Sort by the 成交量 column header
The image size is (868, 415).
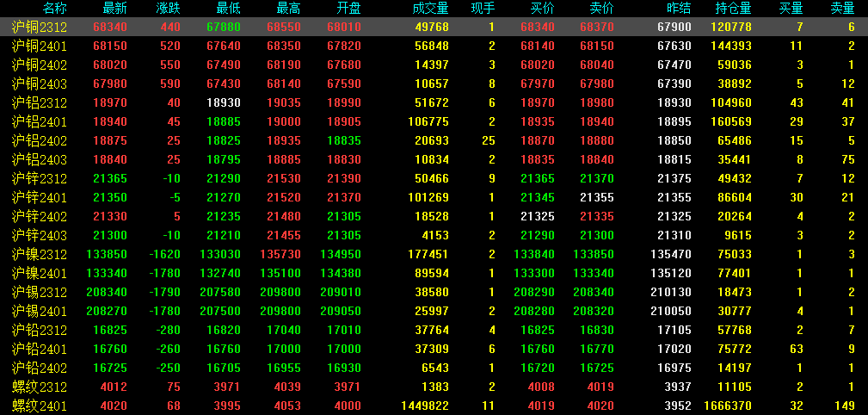point(431,9)
